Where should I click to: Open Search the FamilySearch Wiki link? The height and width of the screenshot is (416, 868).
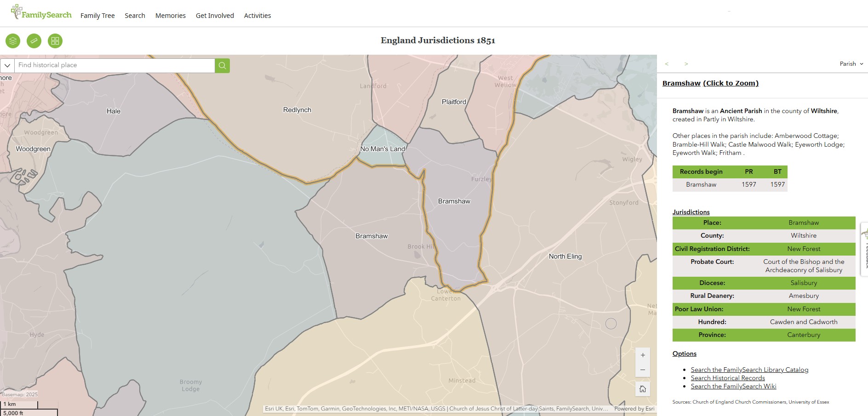(733, 386)
